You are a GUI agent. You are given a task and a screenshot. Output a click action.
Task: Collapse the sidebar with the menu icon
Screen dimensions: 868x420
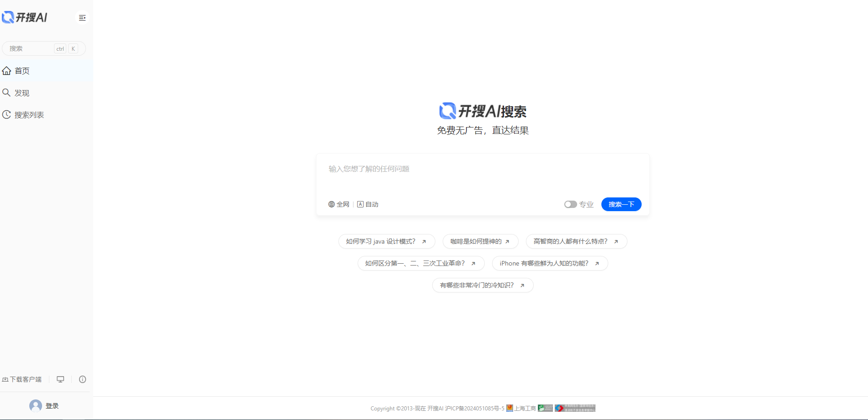82,18
